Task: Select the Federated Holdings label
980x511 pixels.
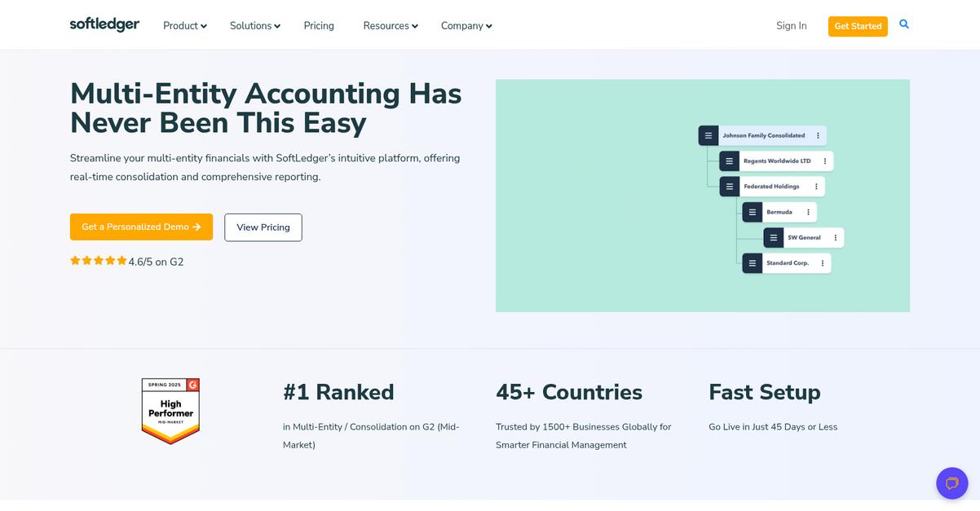Action: (771, 187)
